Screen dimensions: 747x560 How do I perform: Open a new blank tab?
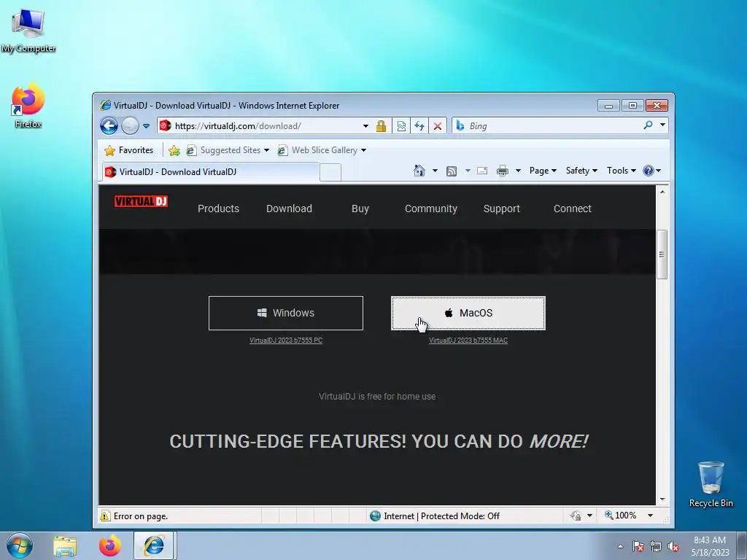[x=330, y=172]
